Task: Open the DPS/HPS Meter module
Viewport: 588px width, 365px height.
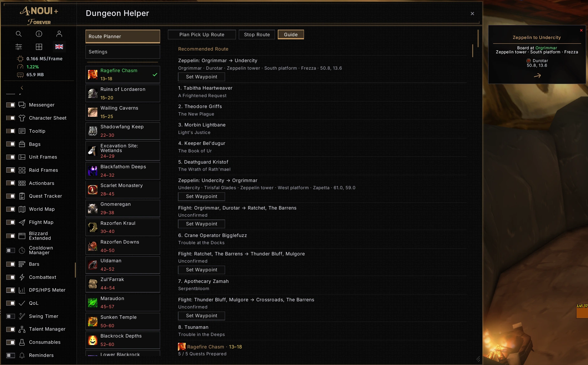Action: (47, 290)
